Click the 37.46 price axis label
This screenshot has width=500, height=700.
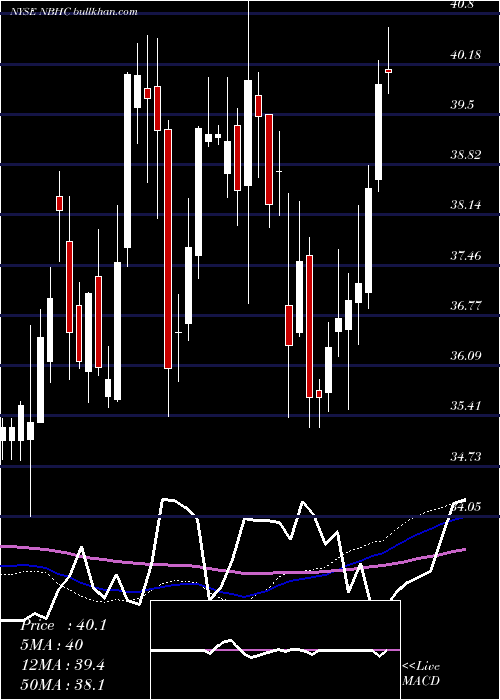tap(466, 256)
